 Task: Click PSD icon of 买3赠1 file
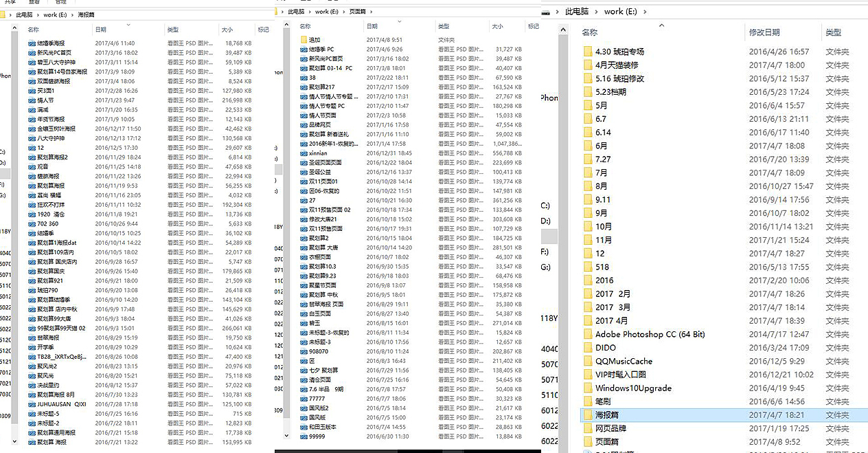pos(32,91)
